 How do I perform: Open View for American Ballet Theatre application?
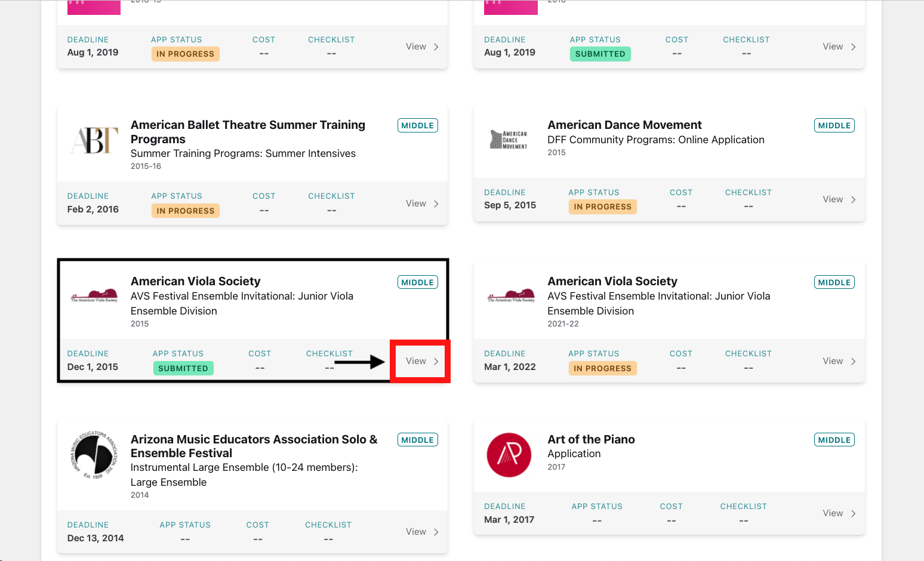[422, 204]
